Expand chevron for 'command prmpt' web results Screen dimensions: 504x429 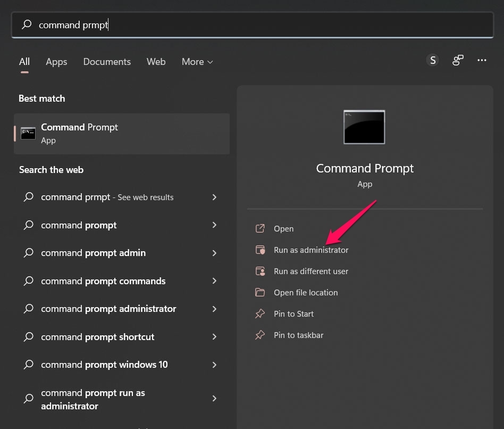214,197
